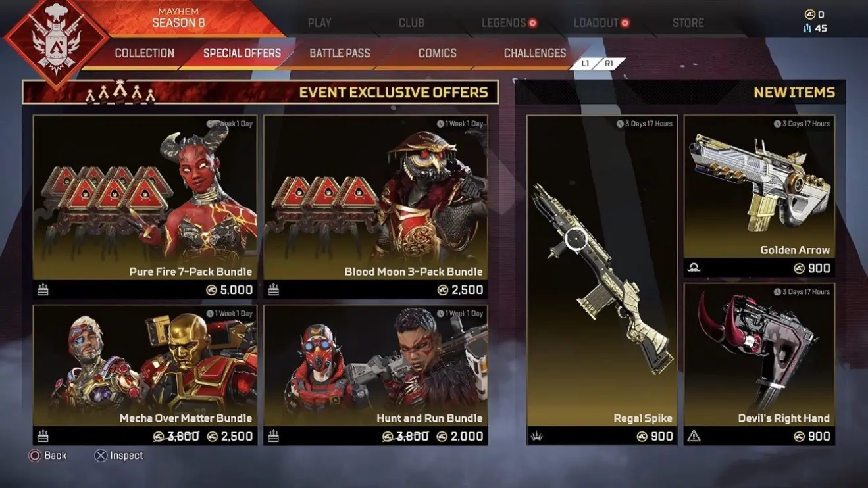Click bundle icon under Hunt and Run Bundle

tap(274, 436)
